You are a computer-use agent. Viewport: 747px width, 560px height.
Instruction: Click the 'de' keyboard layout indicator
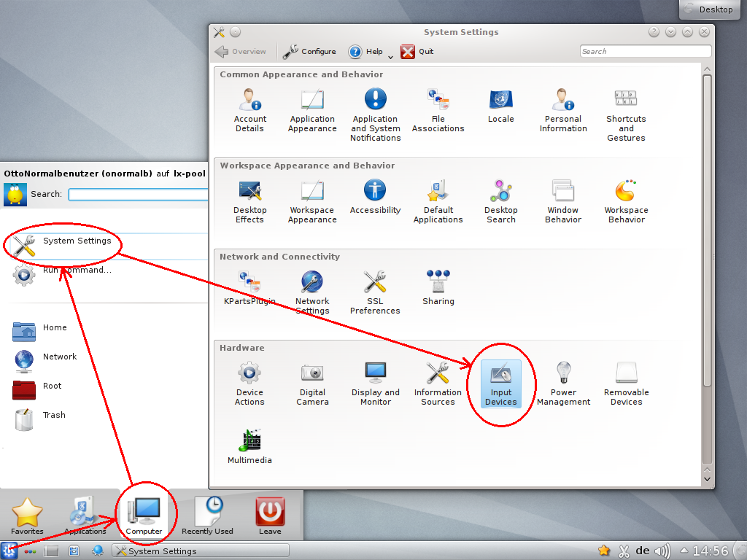pyautogui.click(x=643, y=551)
